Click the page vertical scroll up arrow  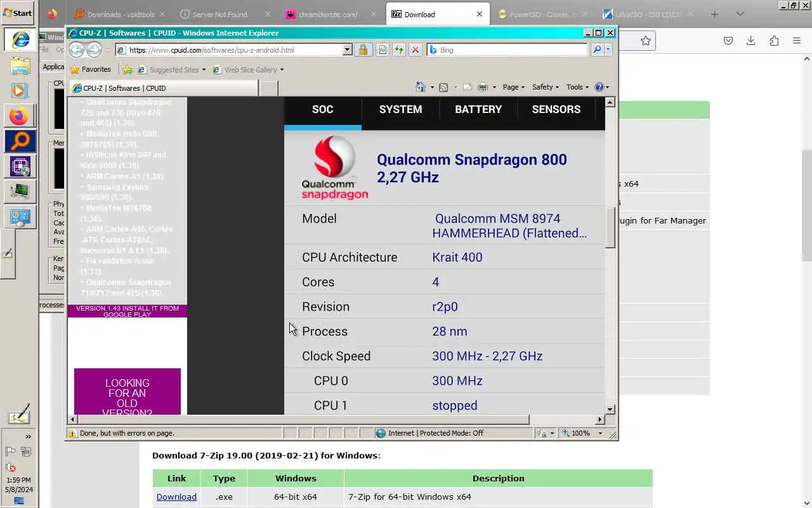[x=610, y=102]
